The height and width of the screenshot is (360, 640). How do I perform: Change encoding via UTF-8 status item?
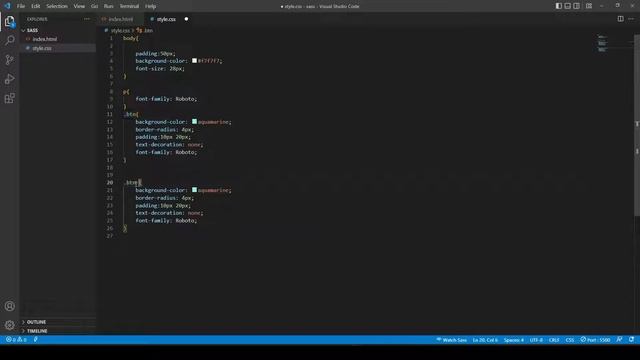(536, 340)
